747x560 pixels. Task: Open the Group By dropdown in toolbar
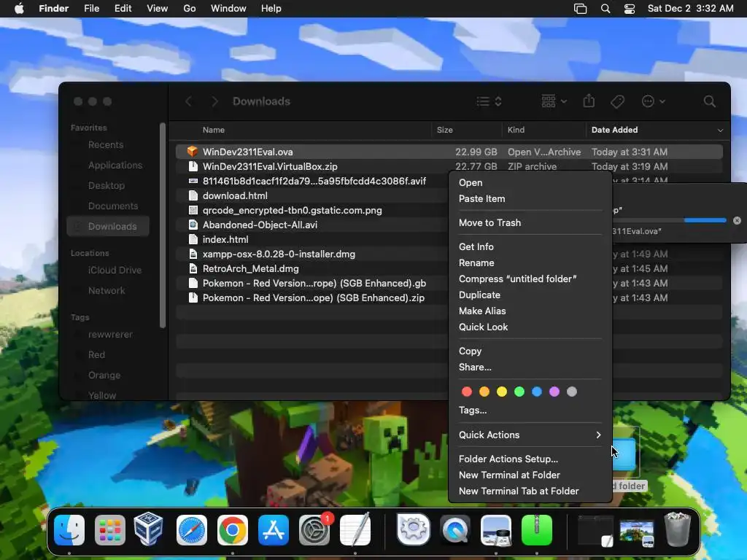tap(554, 101)
